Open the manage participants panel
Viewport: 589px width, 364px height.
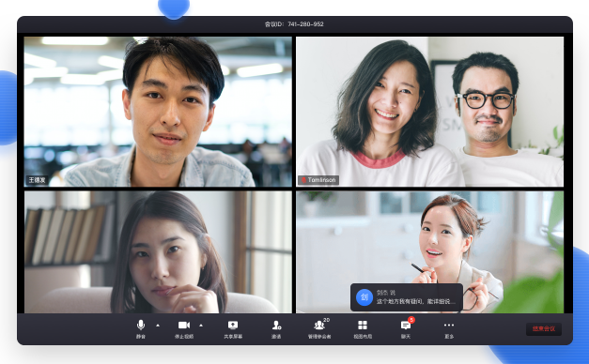[x=319, y=329]
